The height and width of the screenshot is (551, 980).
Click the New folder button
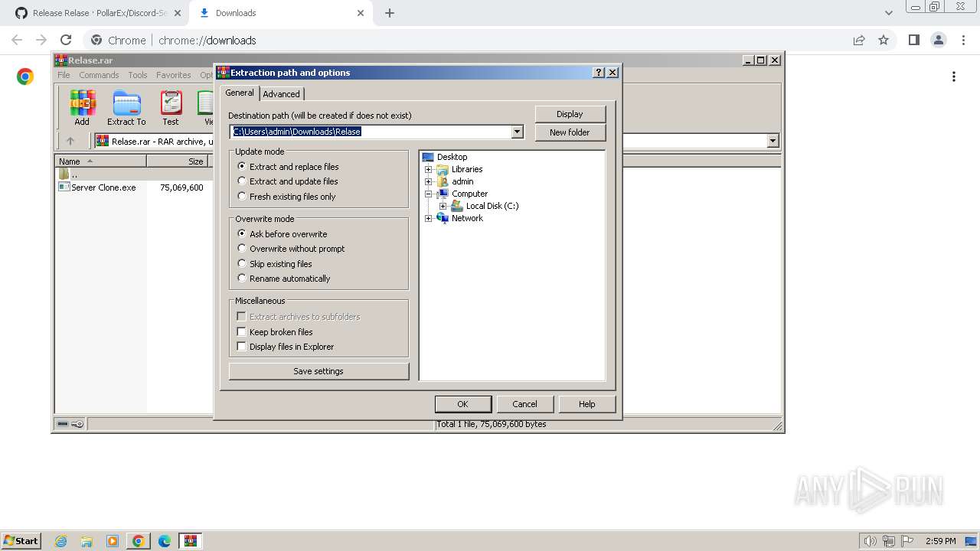(x=570, y=132)
